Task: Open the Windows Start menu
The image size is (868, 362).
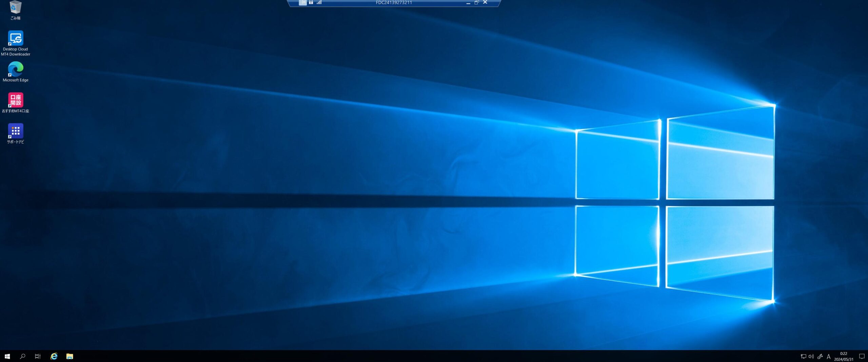Action: (7, 356)
